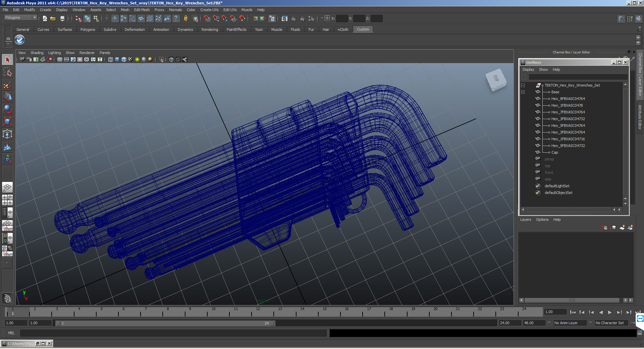644x349 pixels.
Task: Go to start of playback range
Action: pyautogui.click(x=573, y=312)
